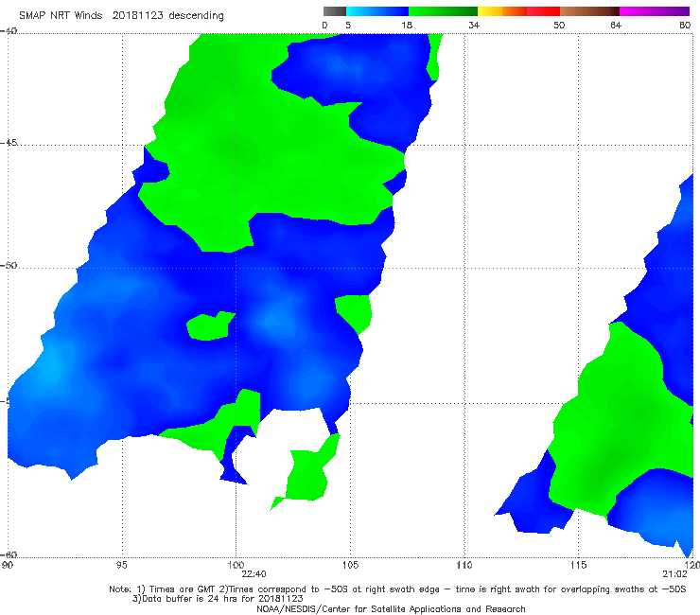The height and width of the screenshot is (615, 700).
Task: Click the longitude label '95'
Action: tap(121, 565)
